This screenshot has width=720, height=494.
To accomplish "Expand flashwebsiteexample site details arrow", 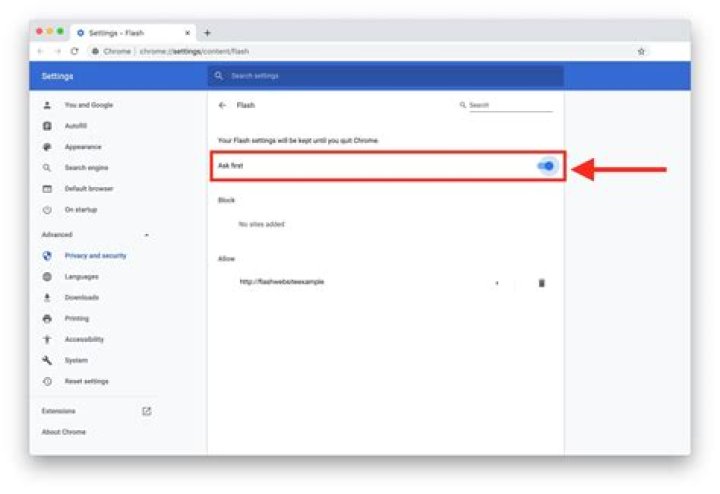I will 497,283.
